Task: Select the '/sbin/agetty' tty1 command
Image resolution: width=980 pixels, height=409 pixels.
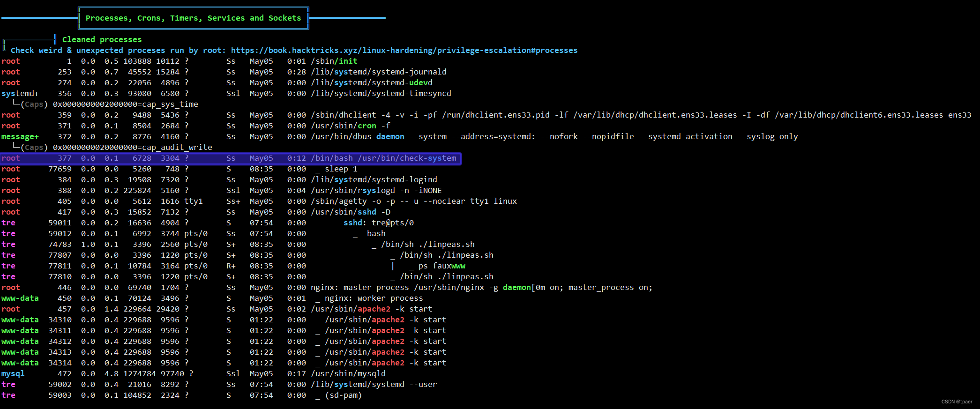Action: [x=414, y=201]
